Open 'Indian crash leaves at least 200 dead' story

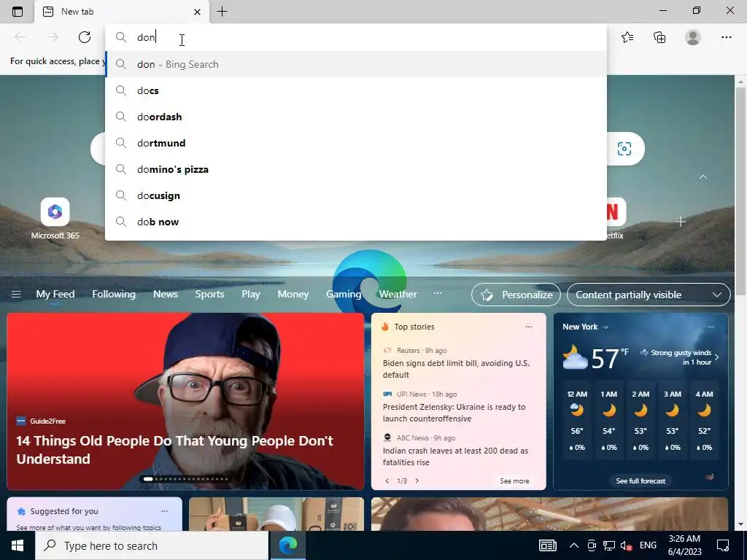(x=455, y=456)
